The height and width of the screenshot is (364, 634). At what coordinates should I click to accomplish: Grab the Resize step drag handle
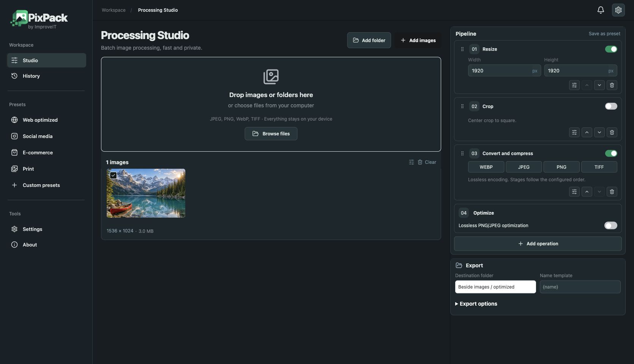462,49
